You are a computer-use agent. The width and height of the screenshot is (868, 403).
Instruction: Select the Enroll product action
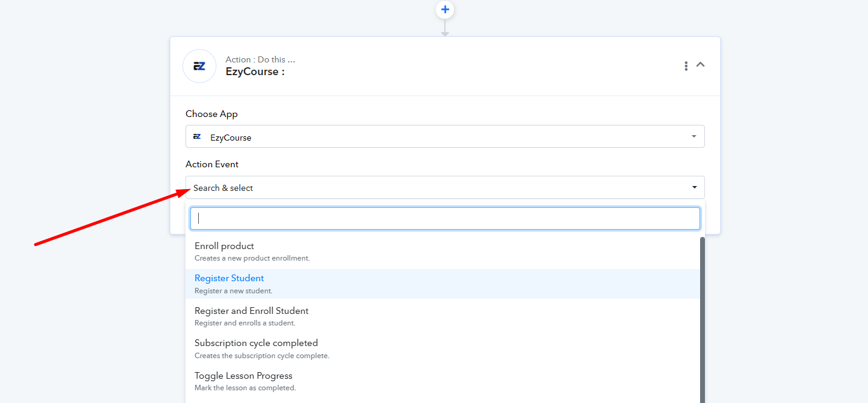coord(442,251)
